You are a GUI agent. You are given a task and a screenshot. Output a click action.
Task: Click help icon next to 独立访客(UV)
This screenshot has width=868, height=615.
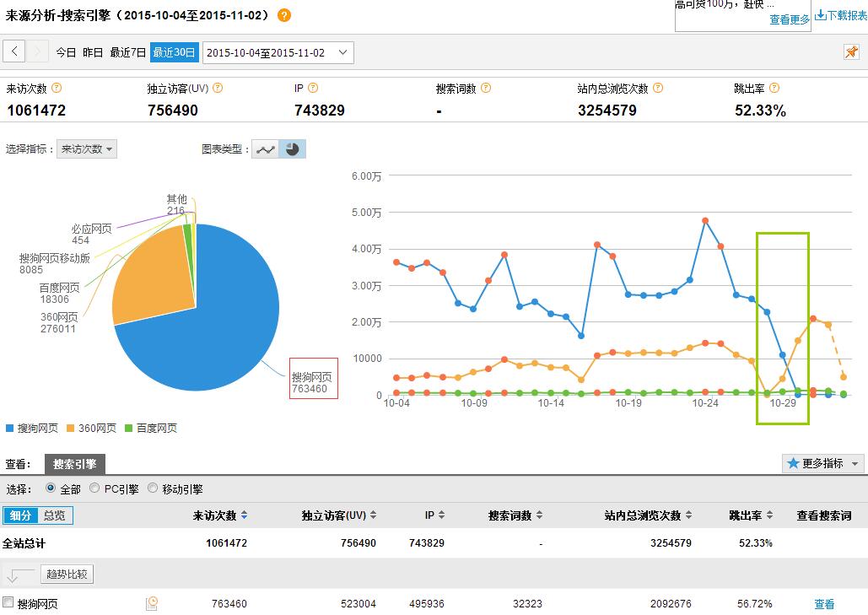[218, 88]
